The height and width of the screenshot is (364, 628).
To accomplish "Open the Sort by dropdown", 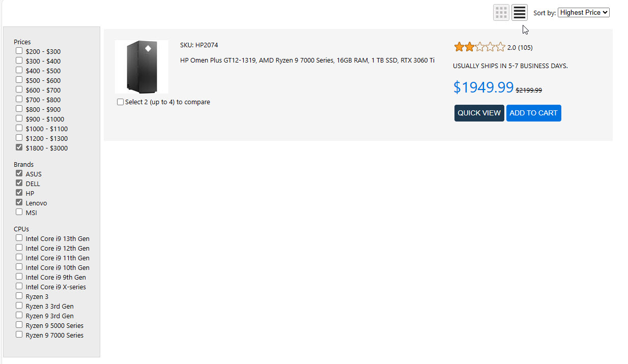I will [x=583, y=13].
